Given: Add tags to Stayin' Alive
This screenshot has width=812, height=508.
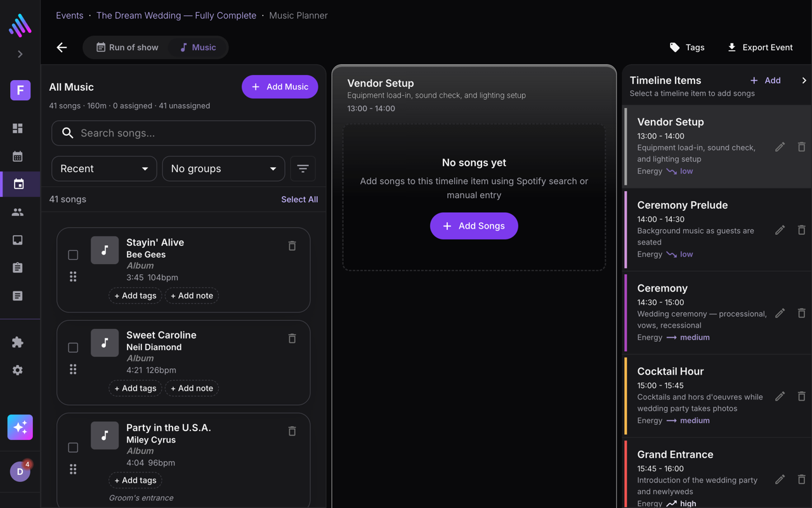Looking at the screenshot, I should click(x=135, y=296).
